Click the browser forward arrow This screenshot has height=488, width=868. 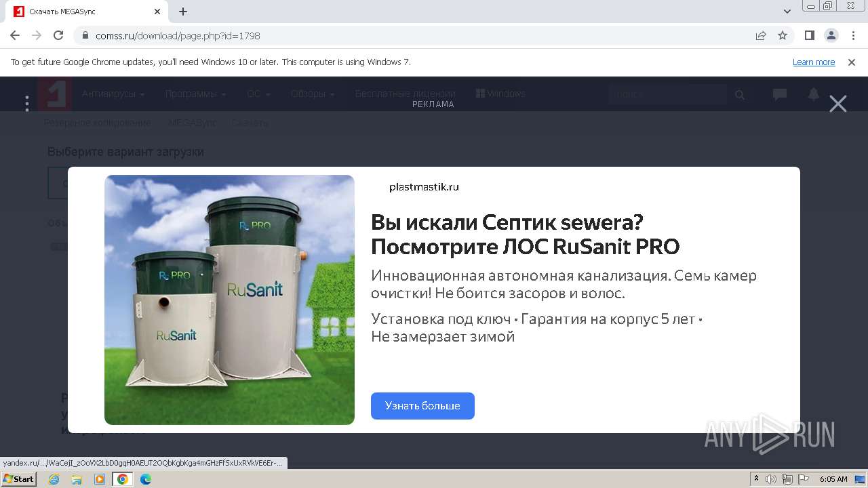(37, 35)
